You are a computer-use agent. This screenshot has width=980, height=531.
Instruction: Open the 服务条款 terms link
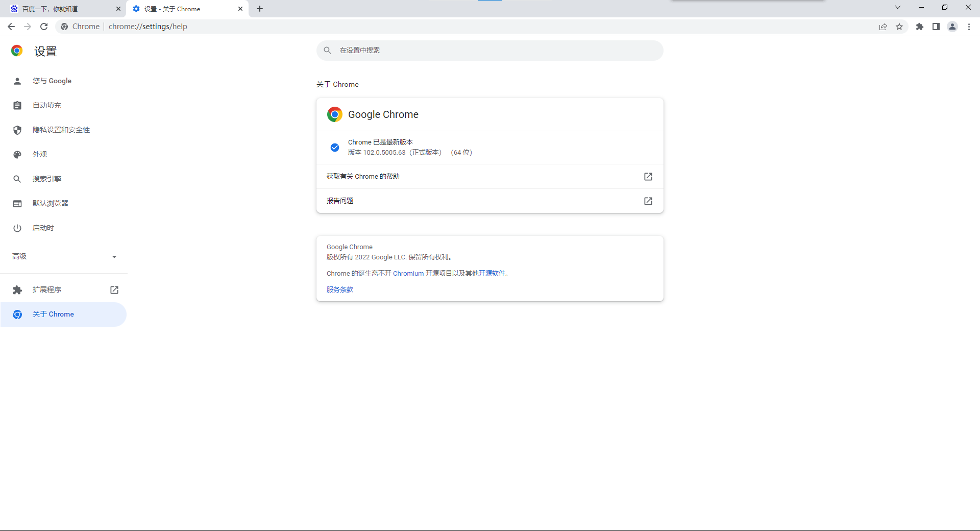(340, 289)
